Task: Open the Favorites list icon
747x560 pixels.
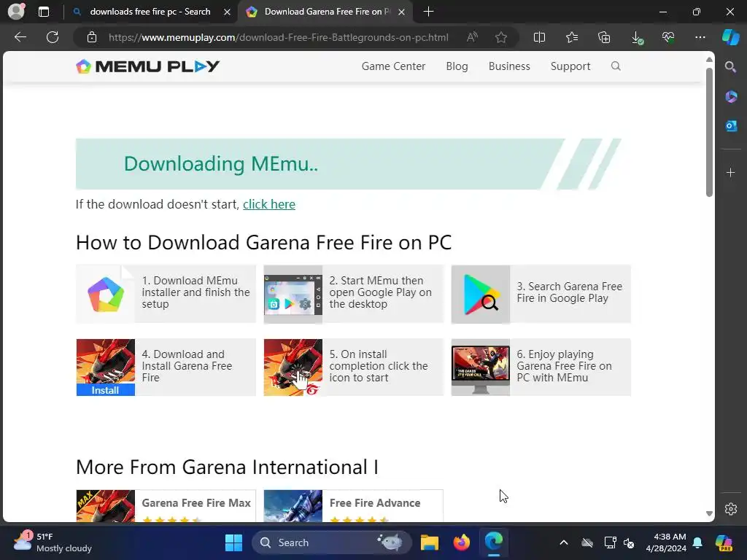Action: [x=572, y=37]
